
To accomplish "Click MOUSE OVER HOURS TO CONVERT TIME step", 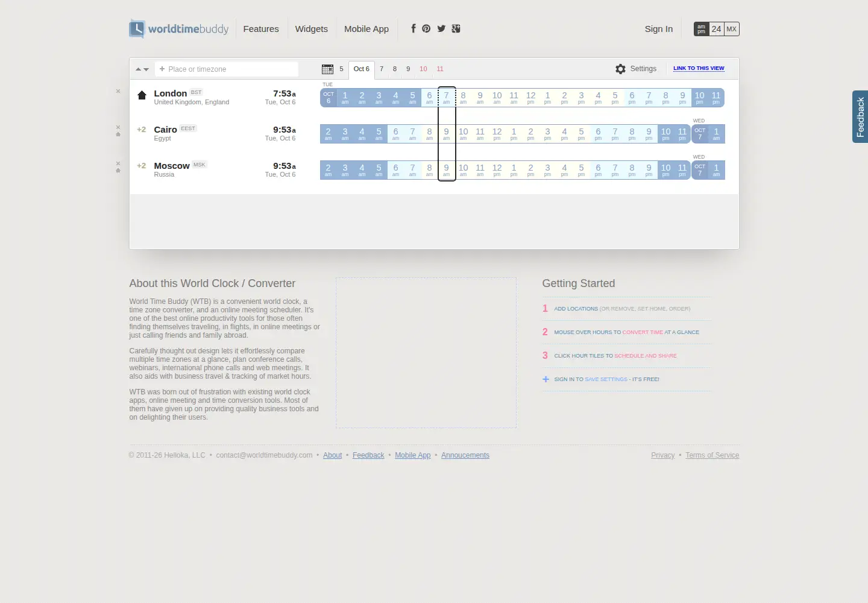I will pos(627,332).
